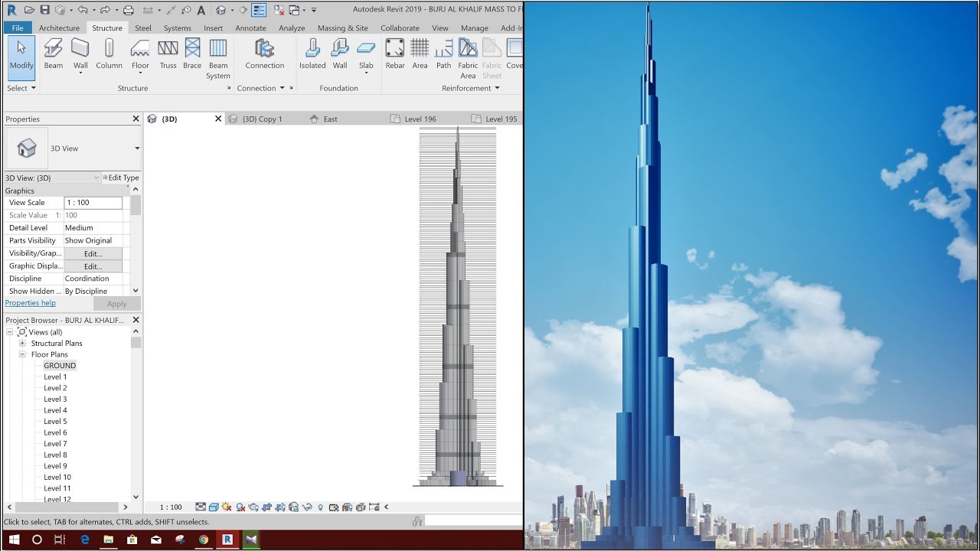Open visual style in view control bar

tap(214, 507)
